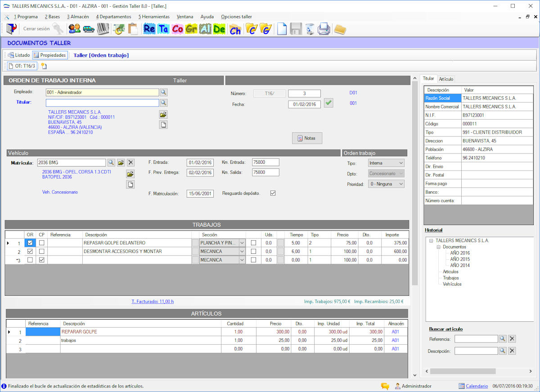The width and height of the screenshot is (540, 392).
Task: Search article by Referencia magnifier icon
Action: (x=503, y=338)
